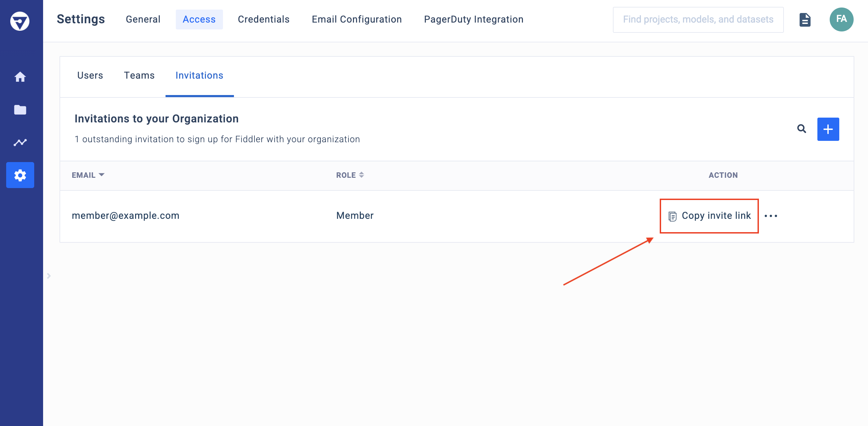The width and height of the screenshot is (868, 426).
Task: Click the Fiddler logo icon
Action: [20, 21]
